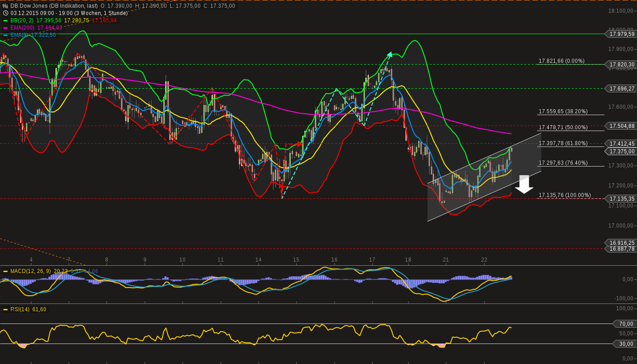Click the low value L: 17.375,00 in header
The width and height of the screenshot is (637, 364).
pyautogui.click(x=185, y=6)
